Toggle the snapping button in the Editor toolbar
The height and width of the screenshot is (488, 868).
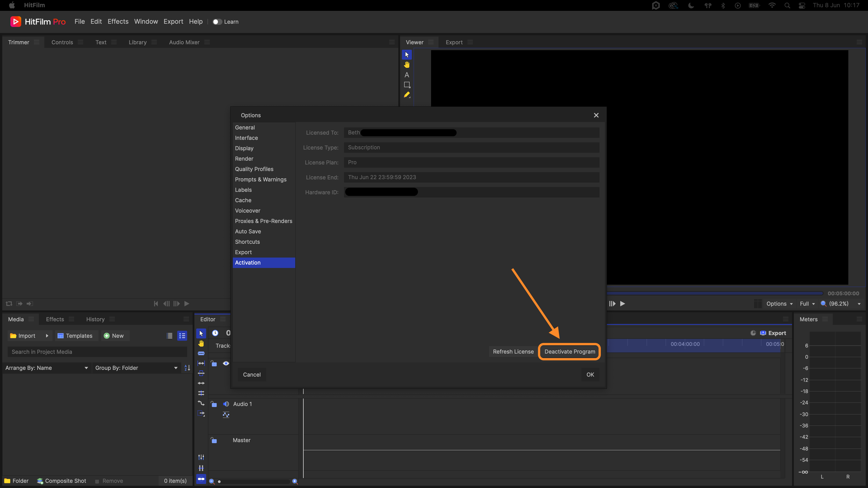tap(201, 479)
